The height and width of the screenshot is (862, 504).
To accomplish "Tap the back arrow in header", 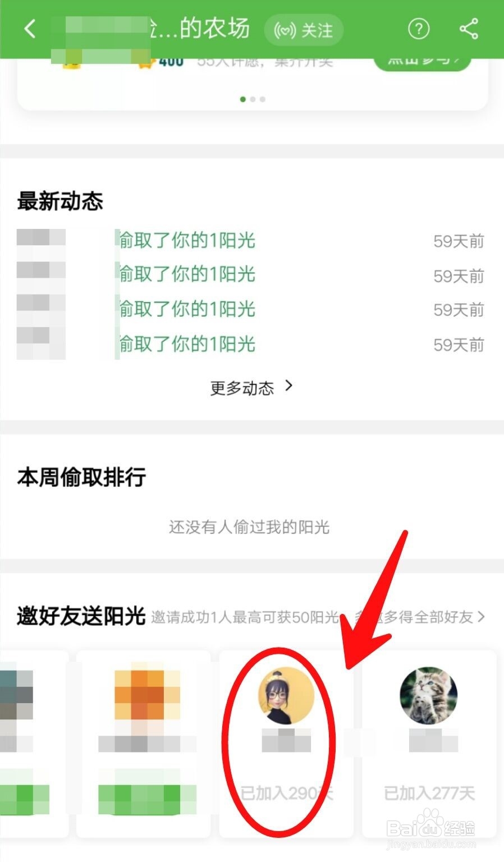I will 30,29.
